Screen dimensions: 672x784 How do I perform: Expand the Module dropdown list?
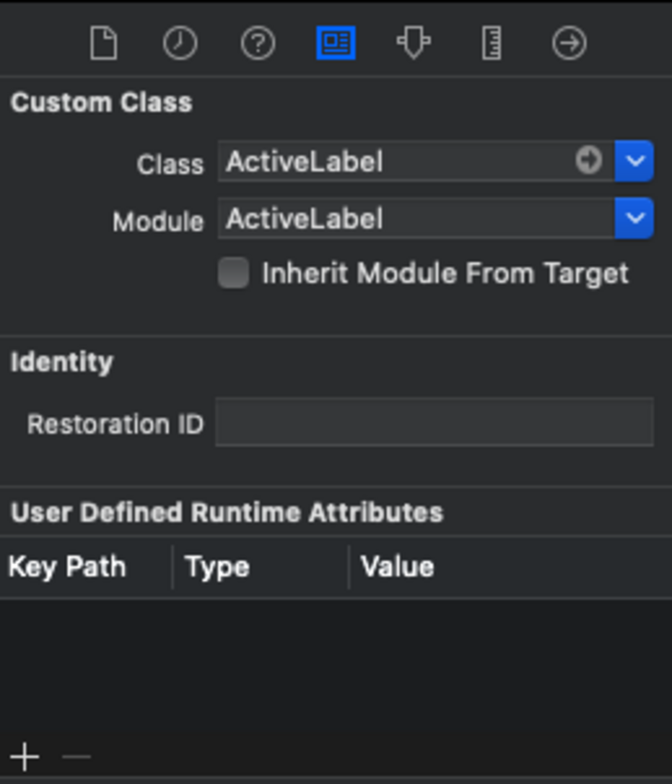[x=634, y=218]
